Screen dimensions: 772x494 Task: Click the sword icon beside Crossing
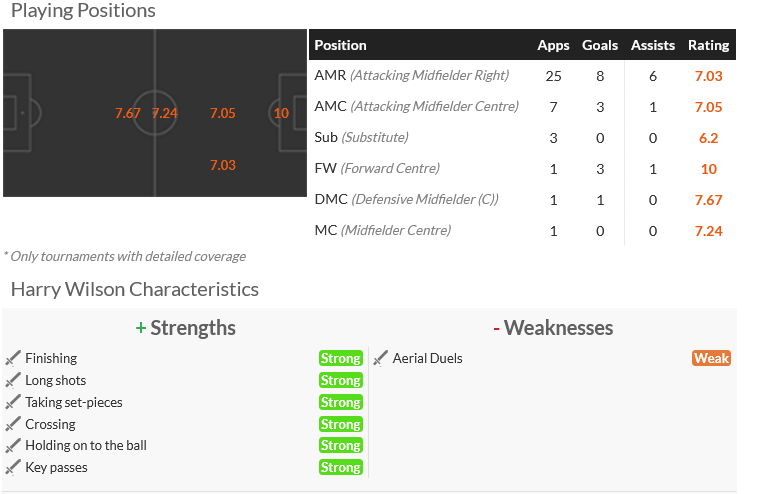(x=13, y=424)
